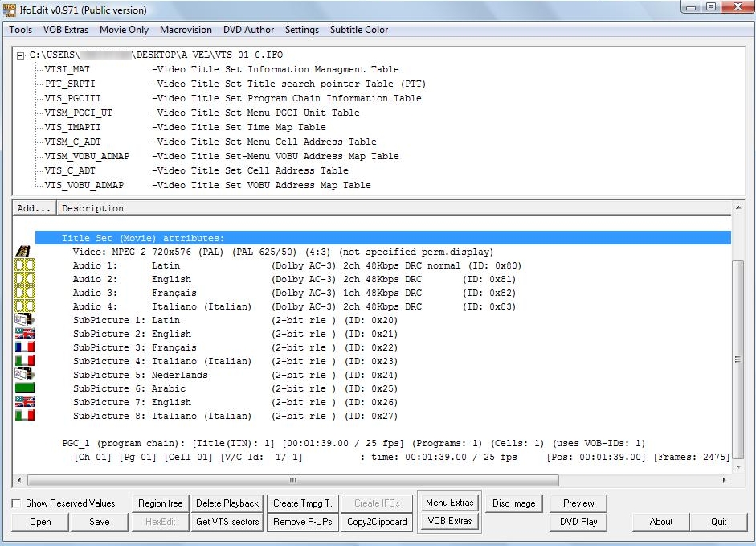This screenshot has height=546, width=756.
Task: Click the vertical scrollbar thumb of the description pane
Action: [x=738, y=359]
